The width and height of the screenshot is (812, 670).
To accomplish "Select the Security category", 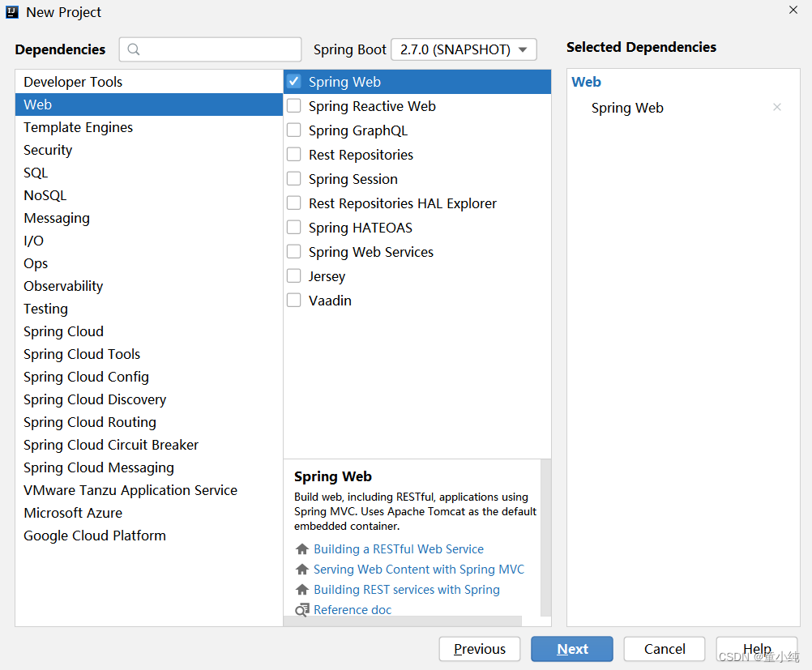I will [x=149, y=150].
